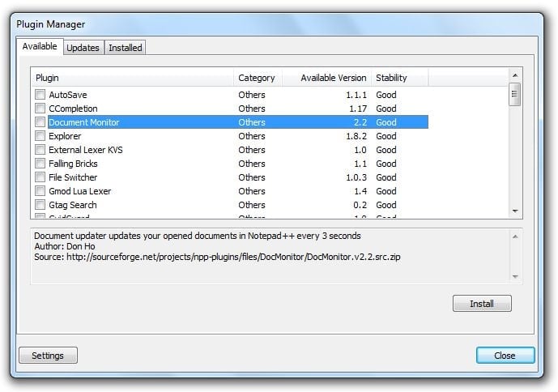The height and width of the screenshot is (392, 558).
Task: Select the File Switcher plugin name
Action: 73,177
